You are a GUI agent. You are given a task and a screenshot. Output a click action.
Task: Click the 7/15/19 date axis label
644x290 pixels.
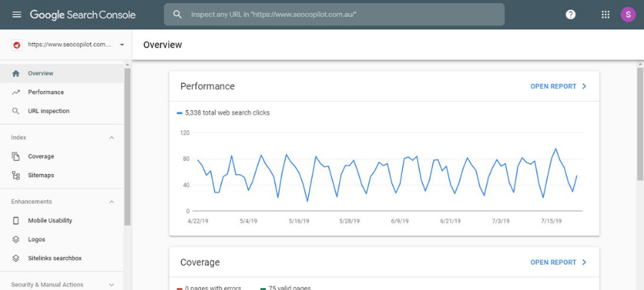551,221
